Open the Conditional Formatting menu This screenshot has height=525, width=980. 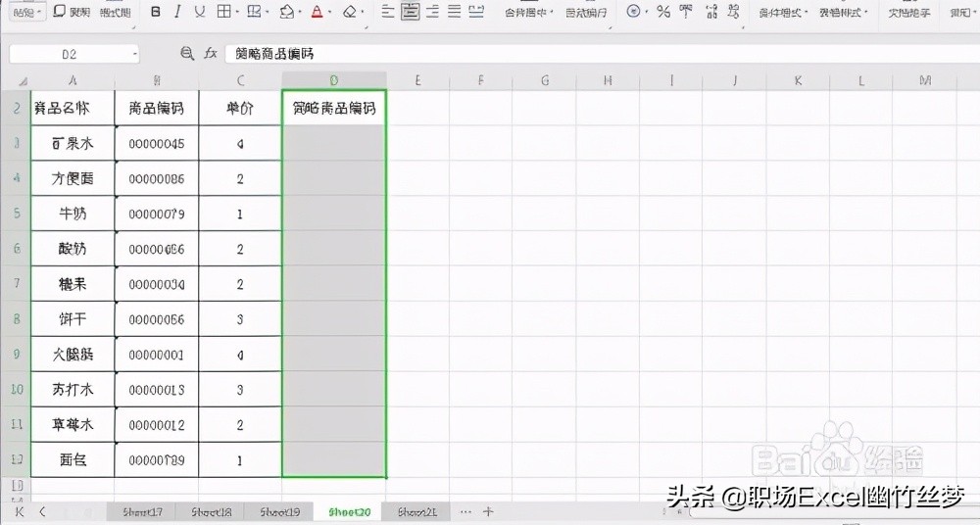[783, 13]
